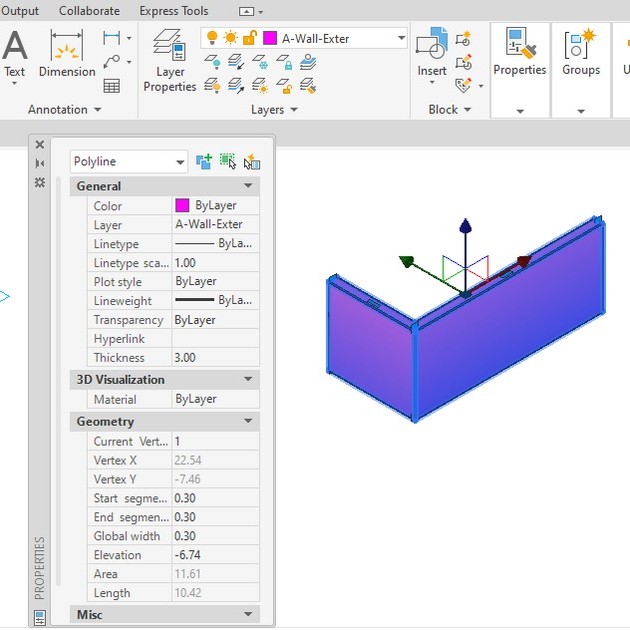Click the Toggle PICKADD icon
The image size is (630, 630).
pos(204,162)
